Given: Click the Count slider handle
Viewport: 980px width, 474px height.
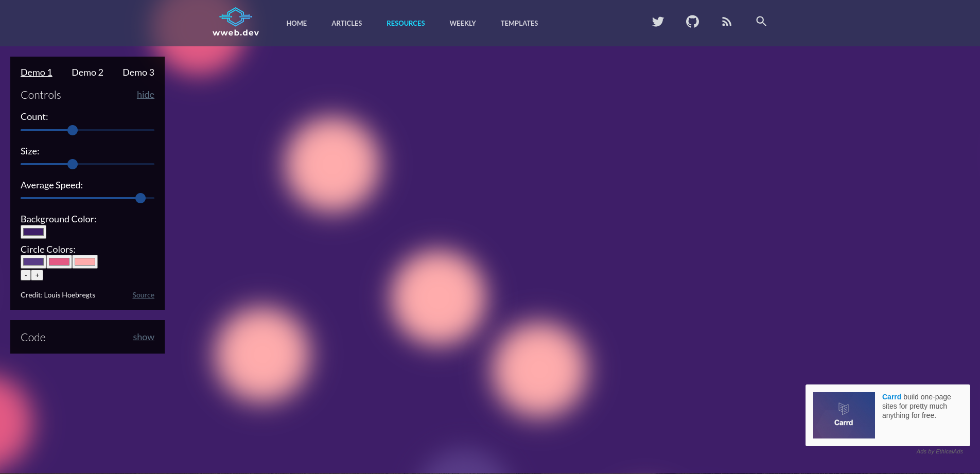Looking at the screenshot, I should tap(73, 130).
